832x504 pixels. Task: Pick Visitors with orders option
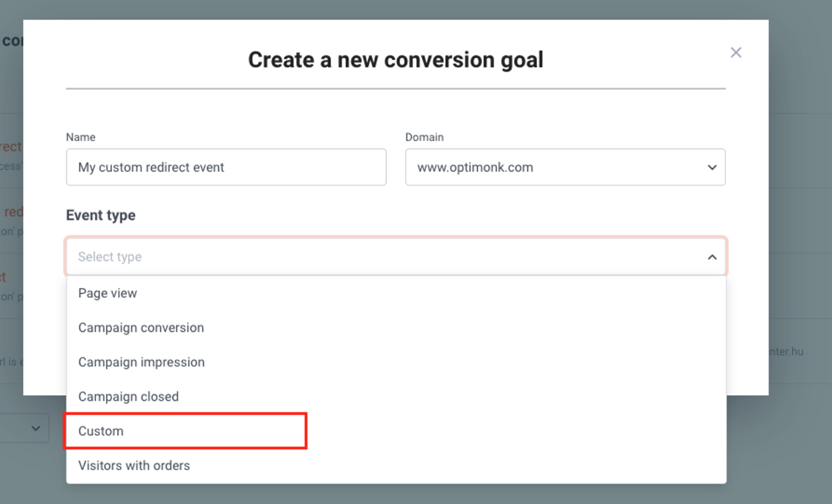(396, 466)
